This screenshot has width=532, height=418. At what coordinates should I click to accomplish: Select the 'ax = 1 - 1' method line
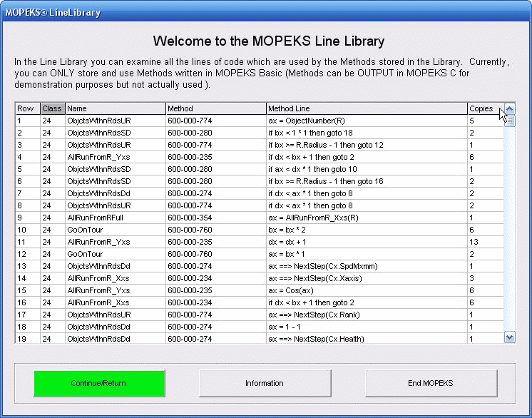coord(367,327)
